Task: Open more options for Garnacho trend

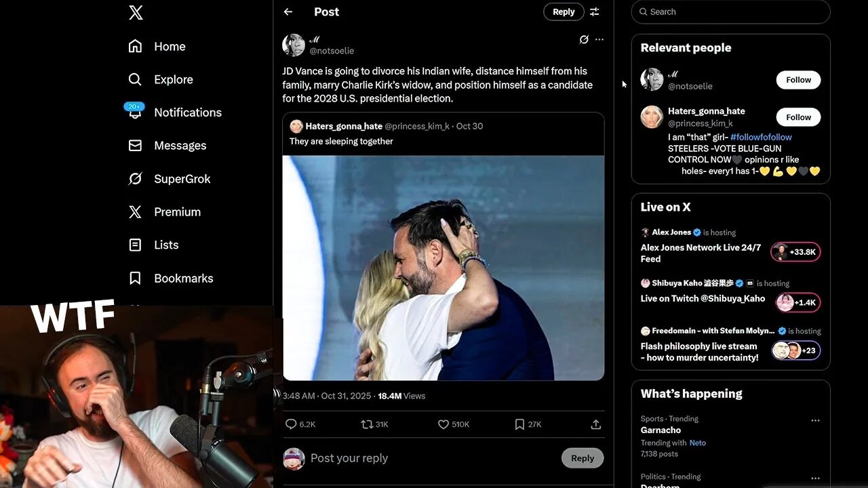Action: point(815,420)
